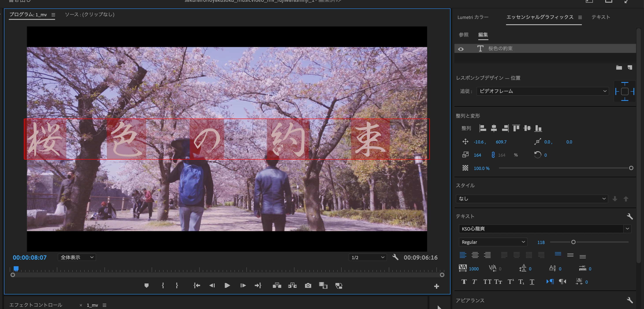Toggle the scale lock link icon

point(493,155)
